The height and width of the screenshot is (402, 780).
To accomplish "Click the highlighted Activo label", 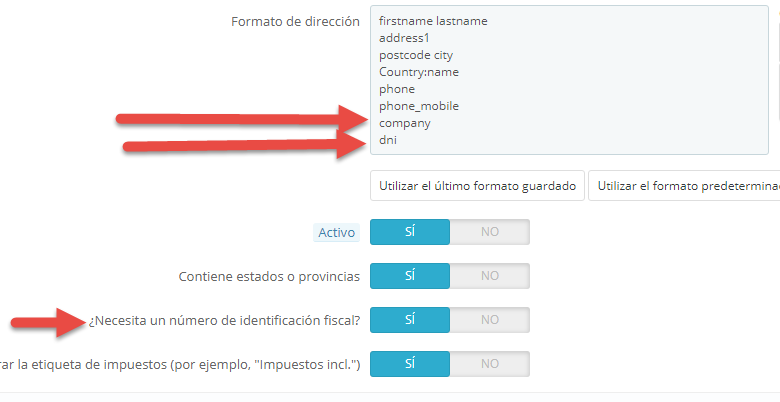I will coord(336,232).
